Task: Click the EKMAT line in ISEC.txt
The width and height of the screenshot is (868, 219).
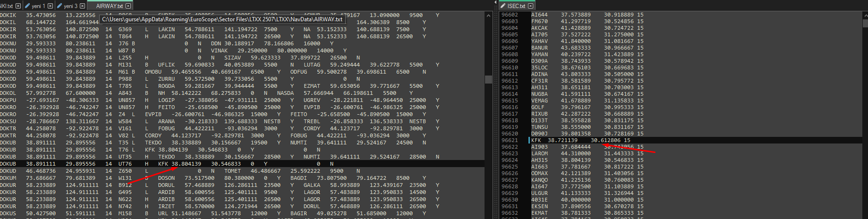Action: [587, 213]
